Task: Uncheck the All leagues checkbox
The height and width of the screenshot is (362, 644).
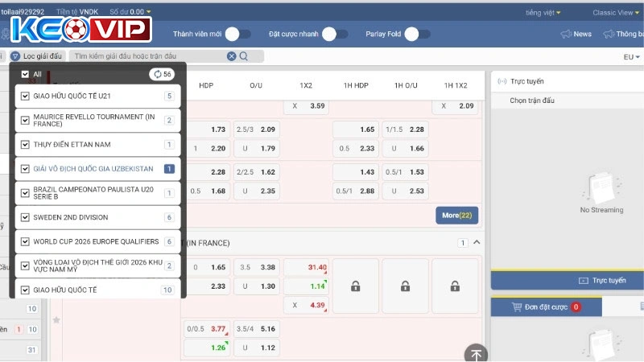Action: 25,74
